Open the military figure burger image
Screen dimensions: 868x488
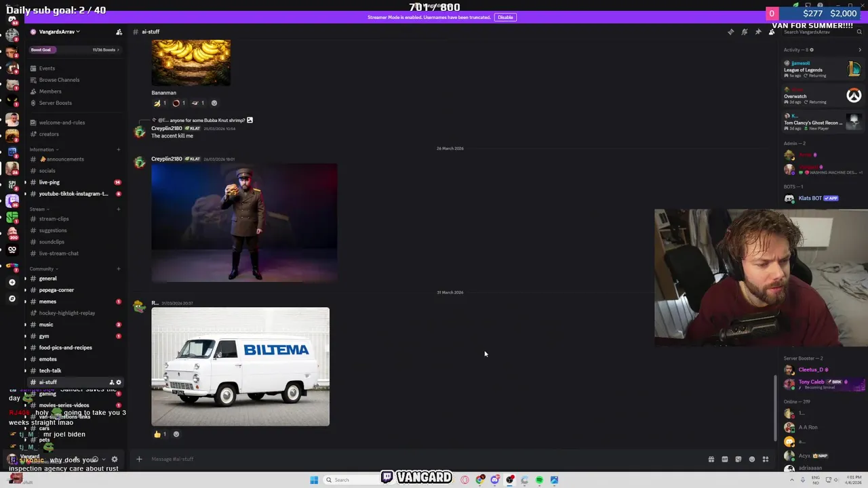(244, 222)
